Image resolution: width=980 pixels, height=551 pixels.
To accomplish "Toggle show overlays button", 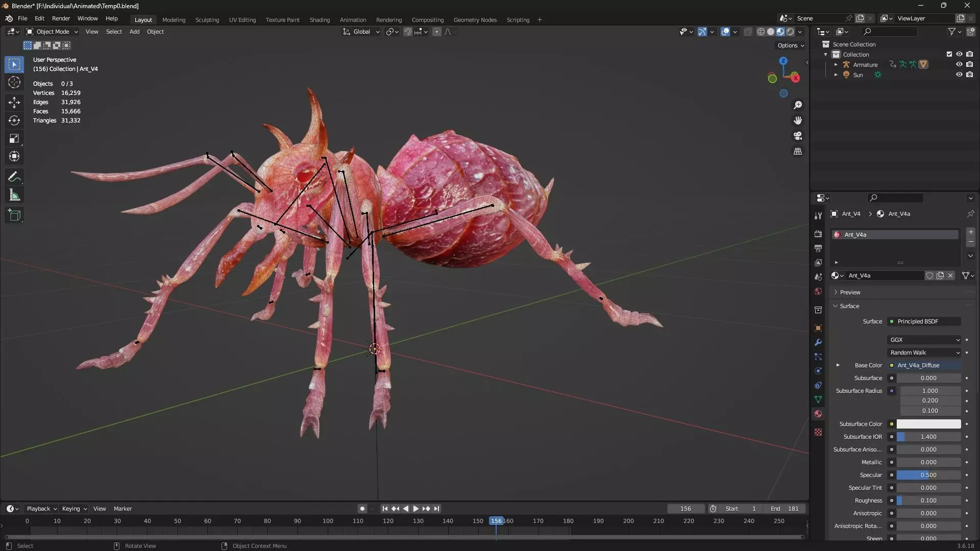I will click(x=725, y=32).
